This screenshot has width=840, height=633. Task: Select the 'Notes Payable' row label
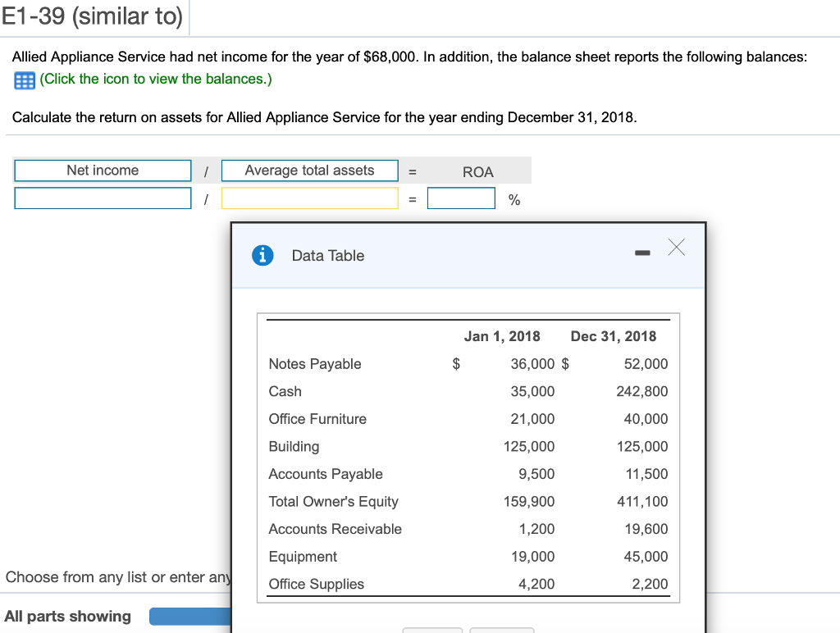315,364
